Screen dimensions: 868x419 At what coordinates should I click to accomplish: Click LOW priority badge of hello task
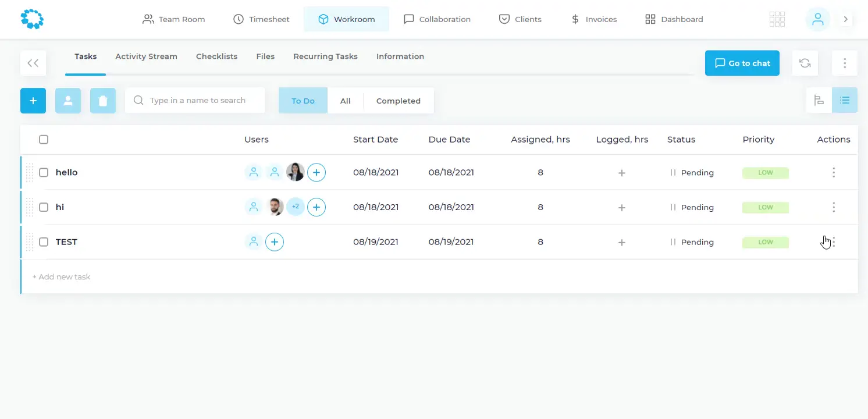coord(765,173)
